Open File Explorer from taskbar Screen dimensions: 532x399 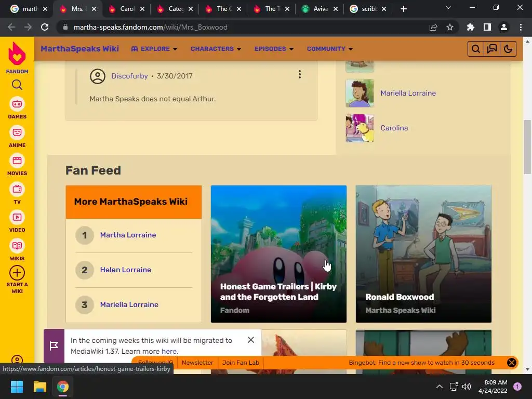tap(39, 387)
